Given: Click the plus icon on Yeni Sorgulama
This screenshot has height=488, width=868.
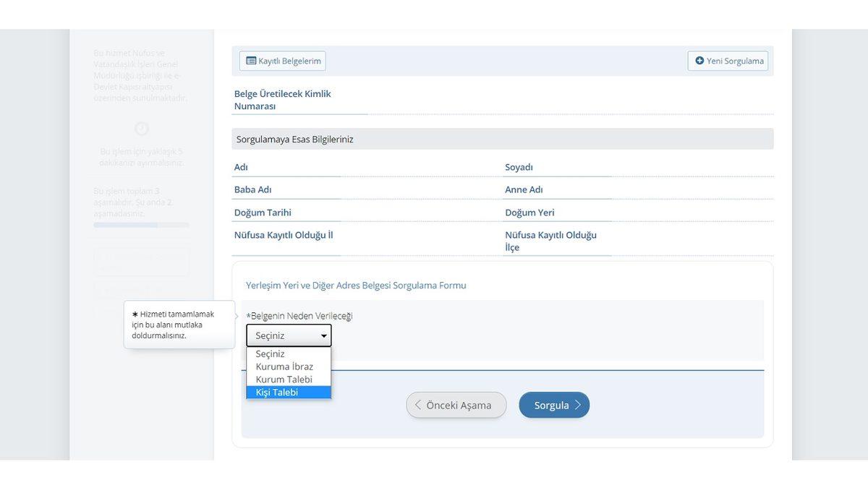Looking at the screenshot, I should pyautogui.click(x=699, y=61).
